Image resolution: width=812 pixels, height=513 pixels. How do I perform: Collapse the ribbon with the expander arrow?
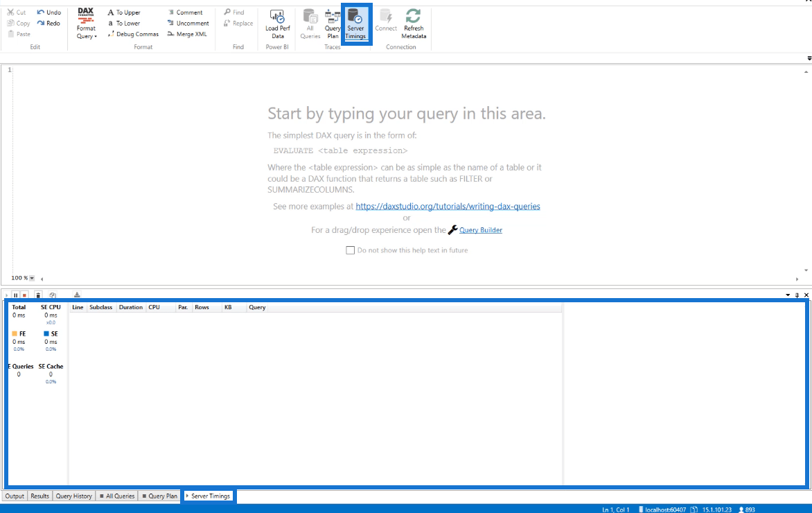coord(809,58)
